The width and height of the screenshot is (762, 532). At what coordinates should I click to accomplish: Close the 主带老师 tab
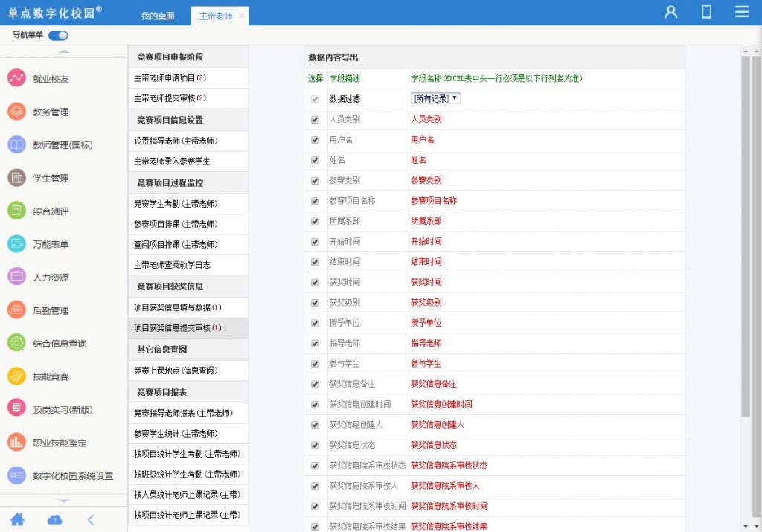(242, 16)
